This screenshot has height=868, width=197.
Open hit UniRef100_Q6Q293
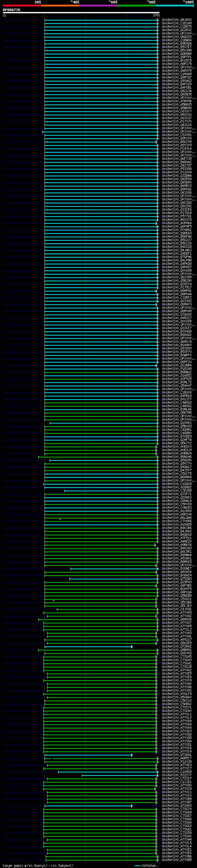click(177, 37)
